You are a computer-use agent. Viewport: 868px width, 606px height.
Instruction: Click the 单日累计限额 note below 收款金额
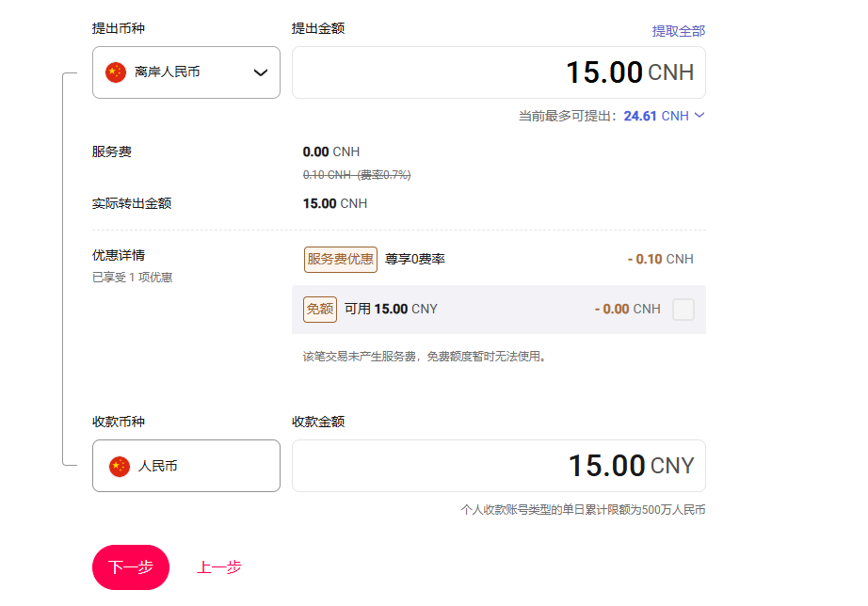[x=583, y=510]
